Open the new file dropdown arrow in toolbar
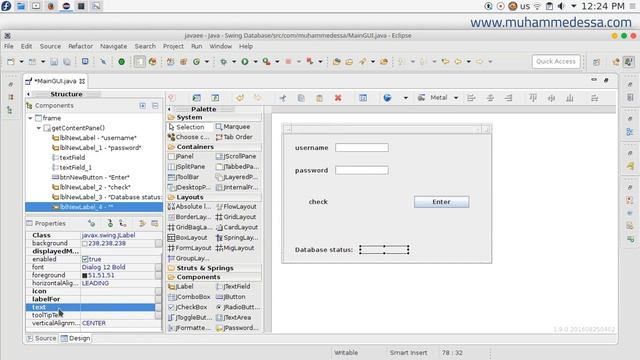The image size is (640, 360). pos(21,62)
